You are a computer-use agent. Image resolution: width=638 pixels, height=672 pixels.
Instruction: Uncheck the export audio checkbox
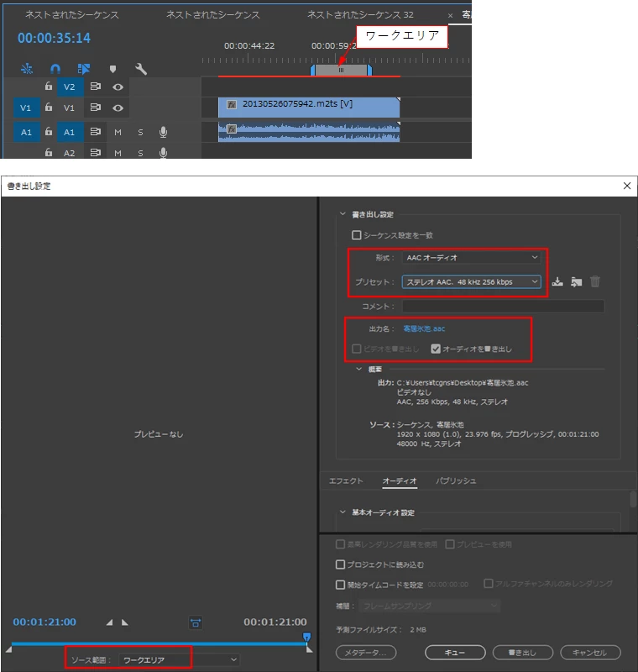(x=436, y=349)
